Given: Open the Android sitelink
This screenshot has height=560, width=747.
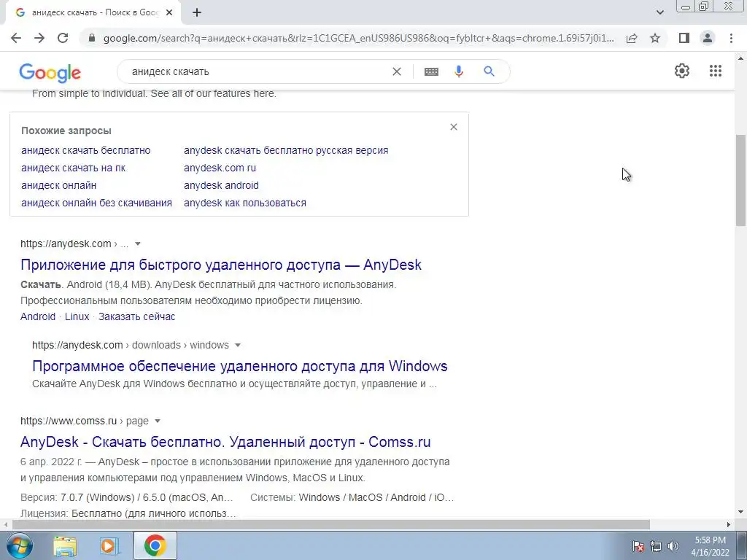Looking at the screenshot, I should coord(38,316).
